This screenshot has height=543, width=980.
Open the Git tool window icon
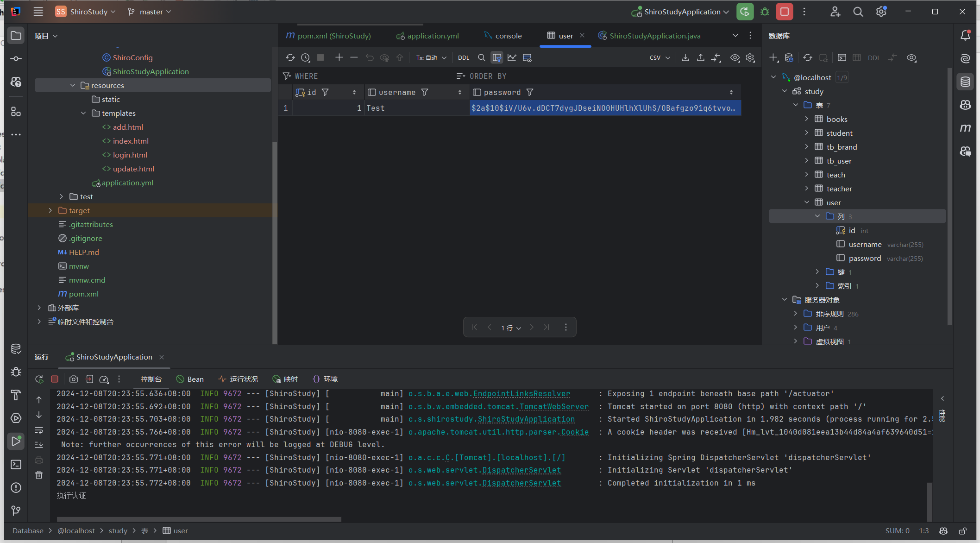pyautogui.click(x=16, y=511)
